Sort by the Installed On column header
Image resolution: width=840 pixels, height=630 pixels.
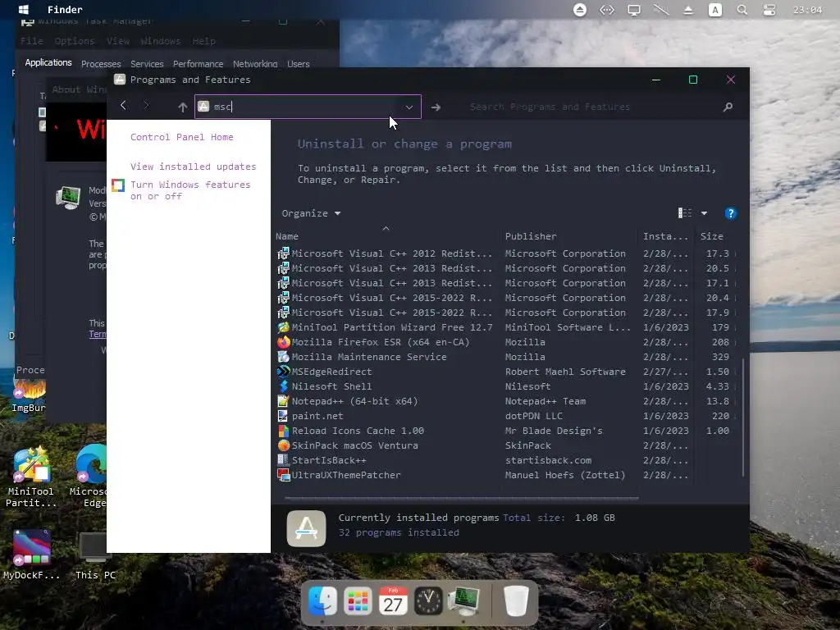pos(665,236)
